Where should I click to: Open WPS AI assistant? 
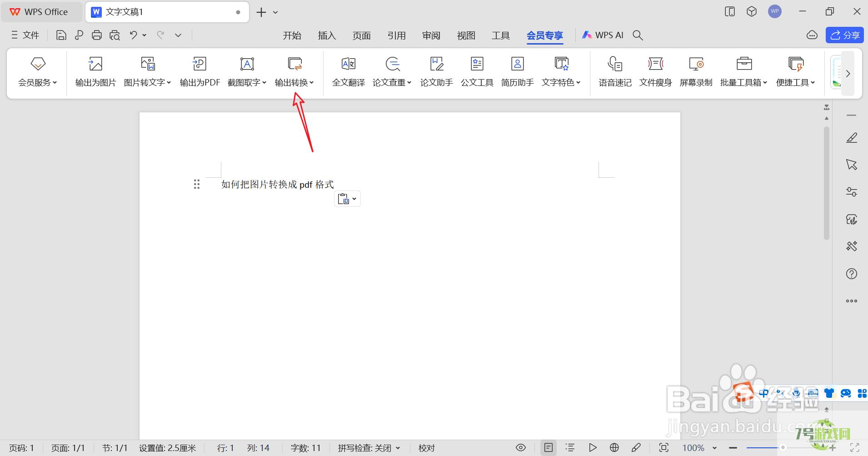click(603, 35)
